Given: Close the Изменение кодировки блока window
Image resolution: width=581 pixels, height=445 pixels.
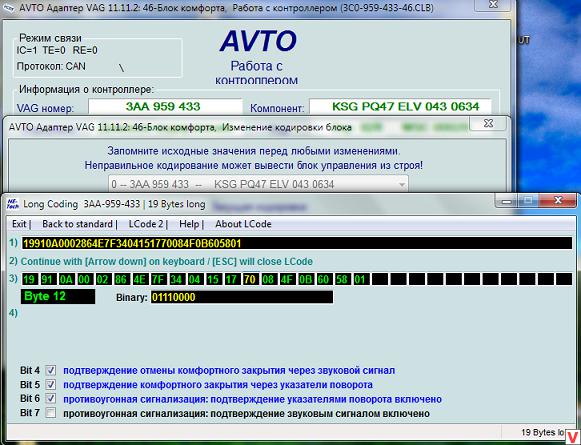Looking at the screenshot, I should [488, 123].
